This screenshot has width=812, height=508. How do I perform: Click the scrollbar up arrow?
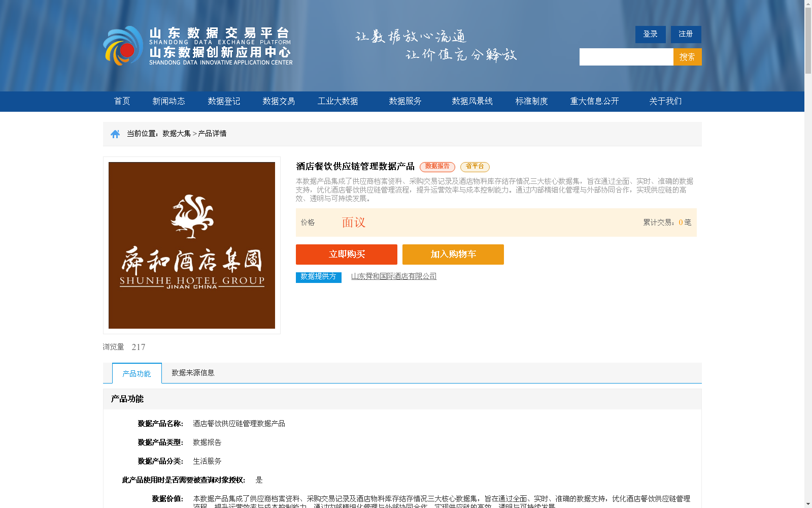coord(808,4)
